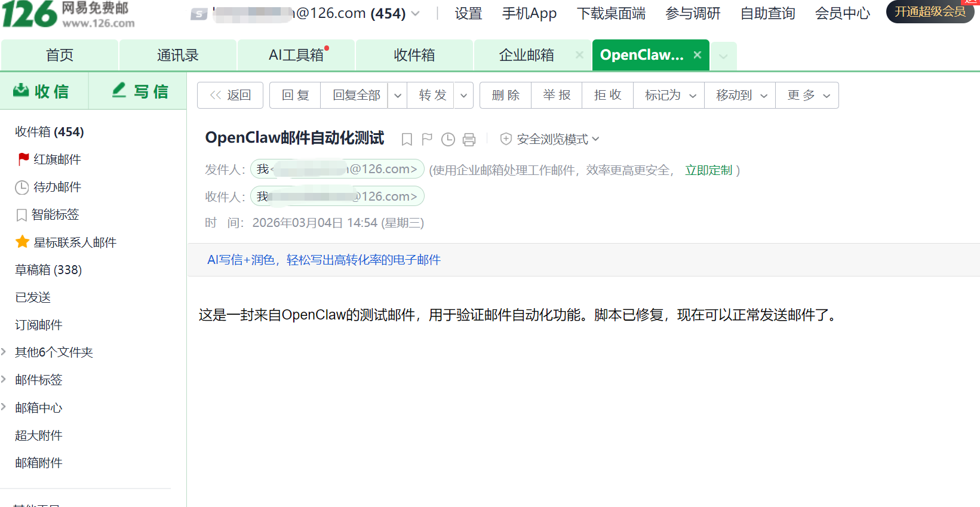980x507 pixels.
Task: Flag this email with the flag icon
Action: pos(427,139)
